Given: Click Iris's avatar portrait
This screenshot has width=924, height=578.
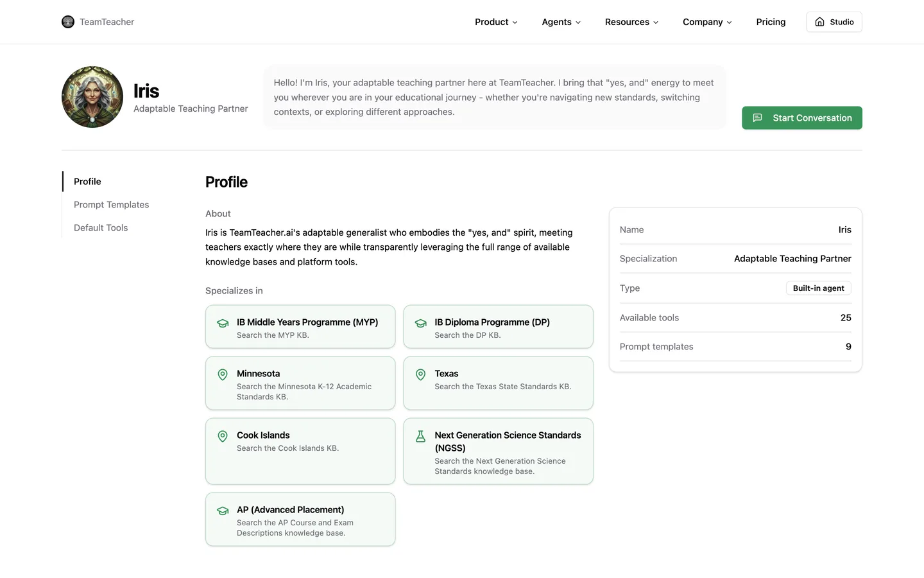Looking at the screenshot, I should (x=92, y=97).
